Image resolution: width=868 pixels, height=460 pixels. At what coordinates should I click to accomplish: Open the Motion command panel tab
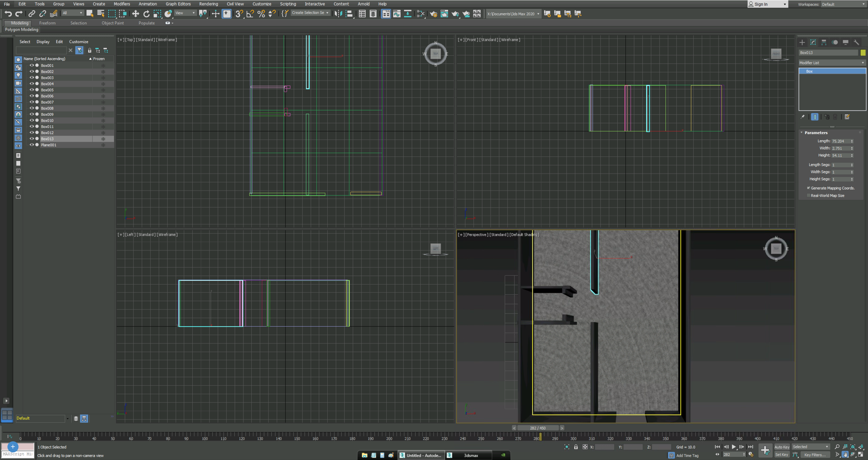pyautogui.click(x=835, y=42)
